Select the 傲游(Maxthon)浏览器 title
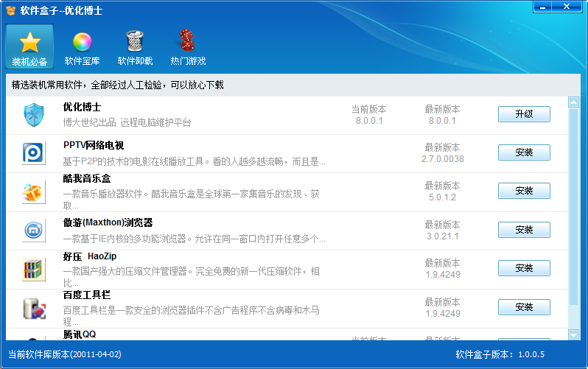The height and width of the screenshot is (369, 588). click(108, 222)
